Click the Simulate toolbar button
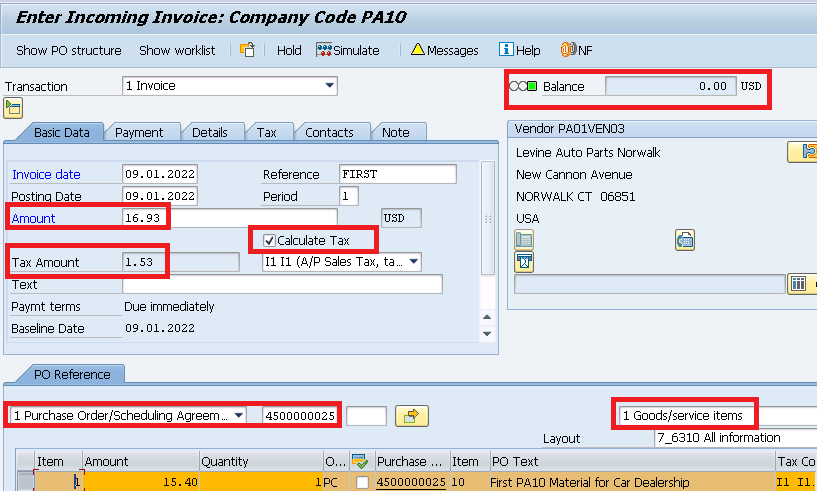The width and height of the screenshot is (817, 491). pos(348,50)
